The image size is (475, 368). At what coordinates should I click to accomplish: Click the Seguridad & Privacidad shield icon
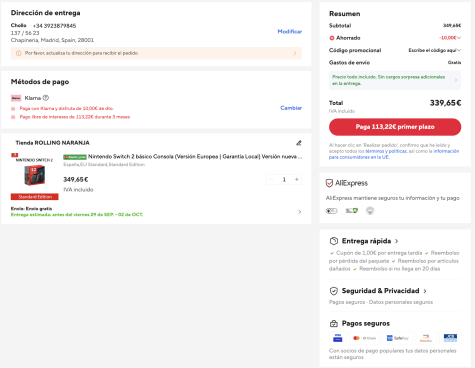334,291
